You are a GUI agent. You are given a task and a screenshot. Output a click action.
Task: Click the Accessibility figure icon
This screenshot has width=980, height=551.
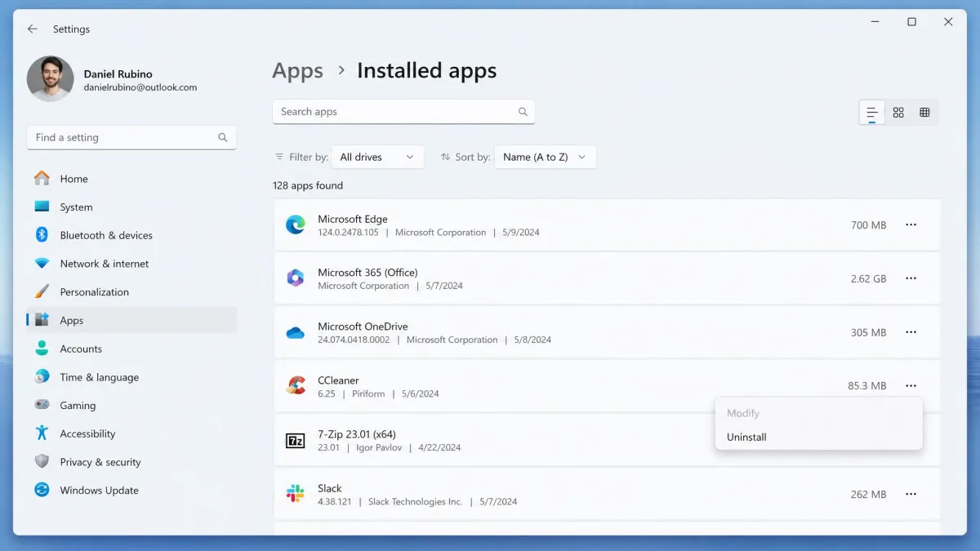pyautogui.click(x=42, y=433)
